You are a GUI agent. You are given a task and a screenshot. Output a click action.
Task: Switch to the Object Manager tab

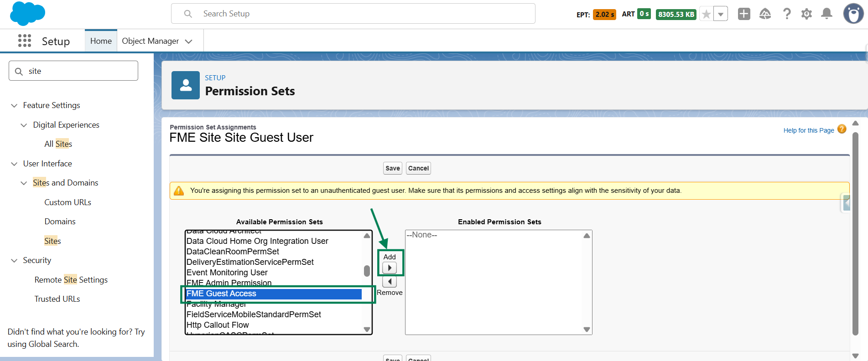coord(150,41)
